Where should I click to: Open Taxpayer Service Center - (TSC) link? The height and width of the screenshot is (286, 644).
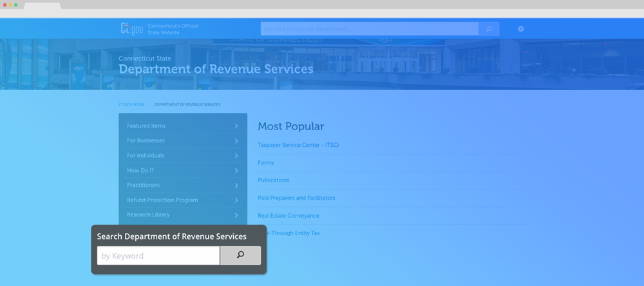298,145
